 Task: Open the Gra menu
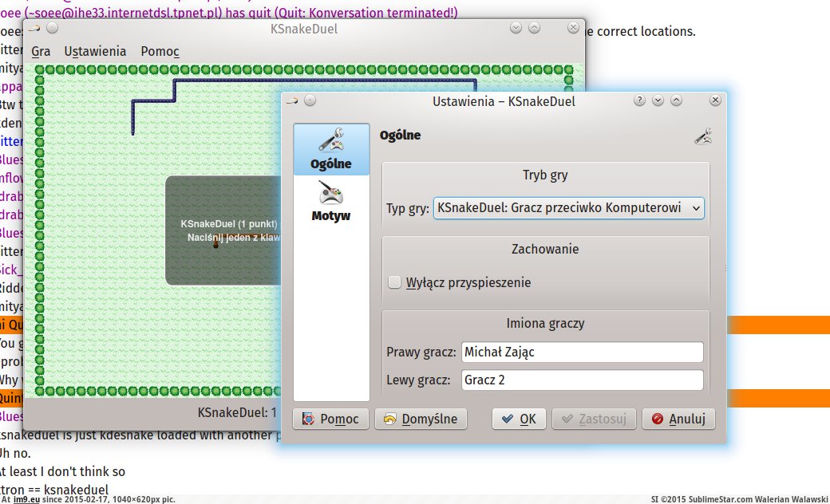point(41,52)
